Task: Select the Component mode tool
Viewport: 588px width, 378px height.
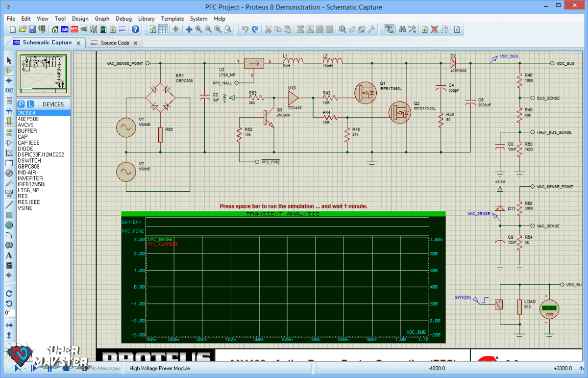Action: (9, 70)
